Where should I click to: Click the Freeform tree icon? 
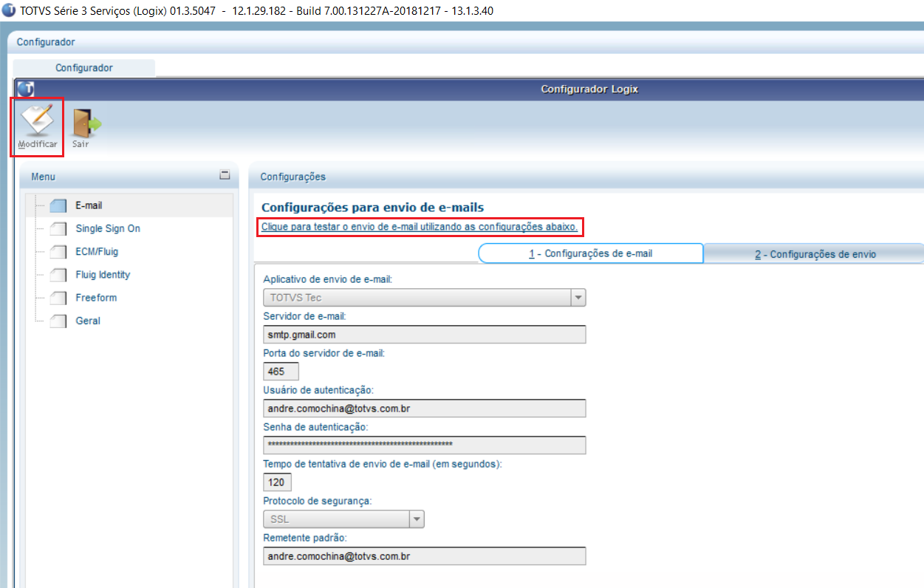point(58,298)
